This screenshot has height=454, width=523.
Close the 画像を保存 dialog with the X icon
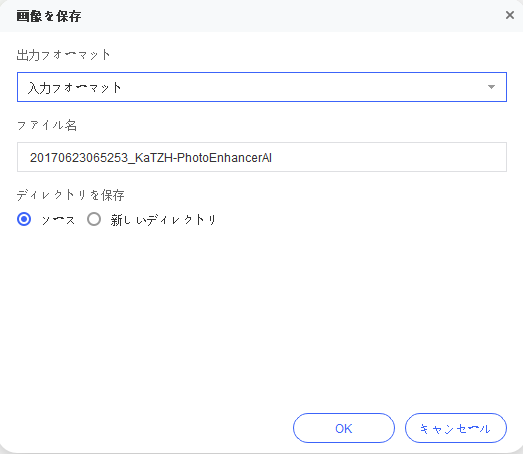click(509, 15)
